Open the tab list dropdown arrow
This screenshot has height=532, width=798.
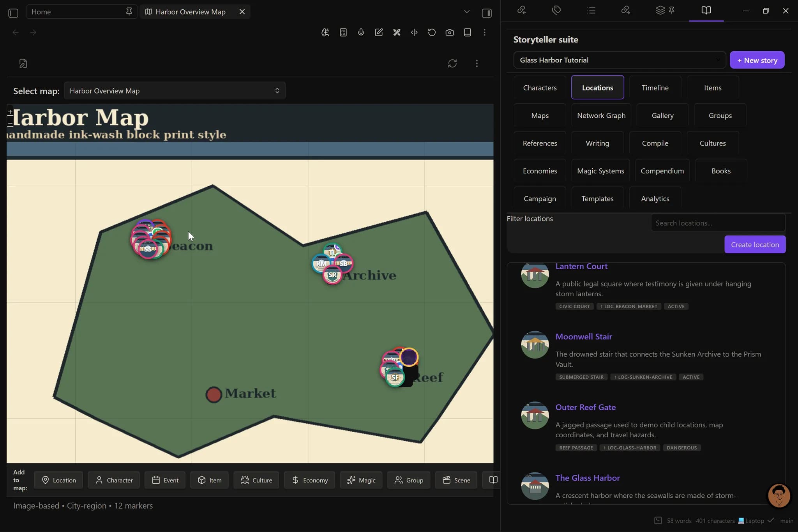[467, 12]
